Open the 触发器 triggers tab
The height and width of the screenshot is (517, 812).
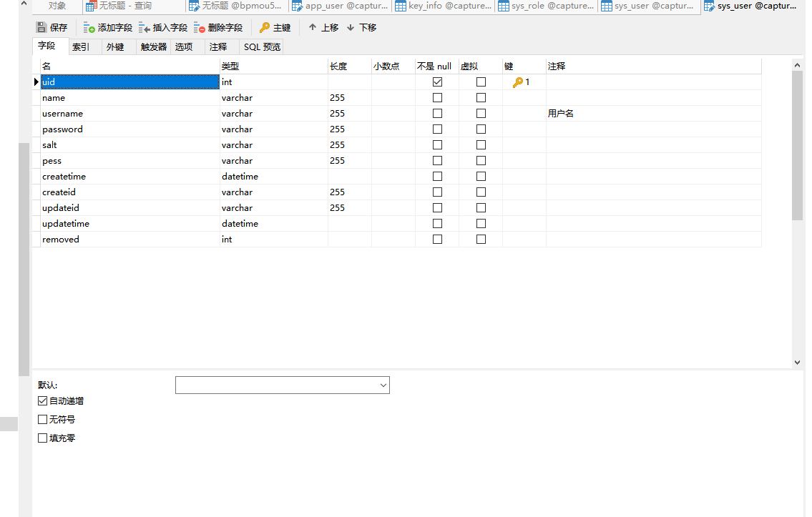153,47
